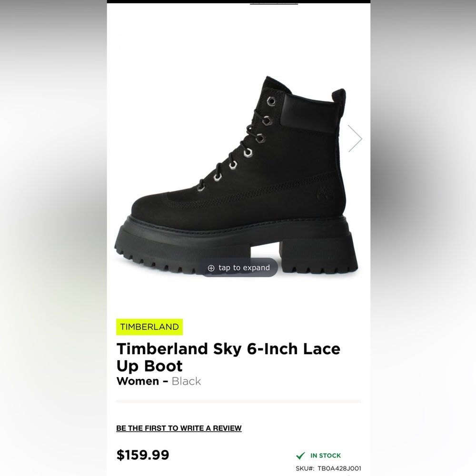Screen dimensions: 476x476
Task: Select the Timberland Sky 6-Inch Lace Up Boot title
Action: point(228,357)
